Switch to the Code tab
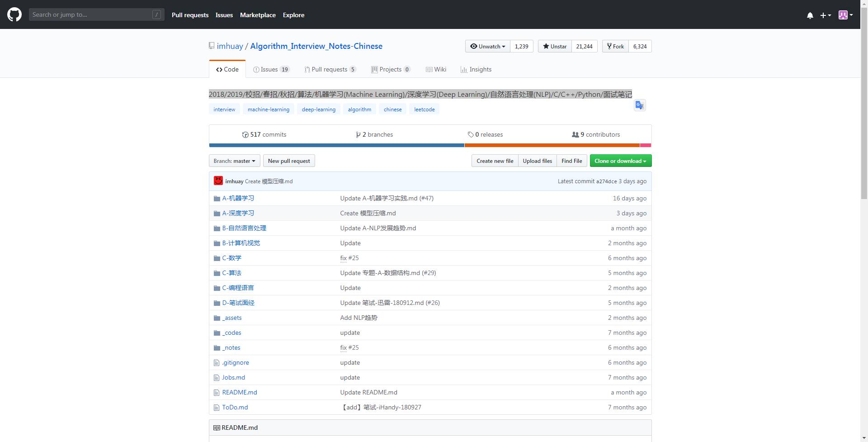This screenshot has height=442, width=868. click(227, 69)
